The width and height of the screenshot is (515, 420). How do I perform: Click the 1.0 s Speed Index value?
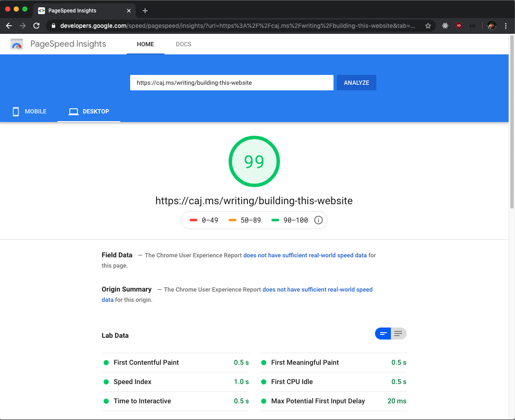click(x=241, y=382)
